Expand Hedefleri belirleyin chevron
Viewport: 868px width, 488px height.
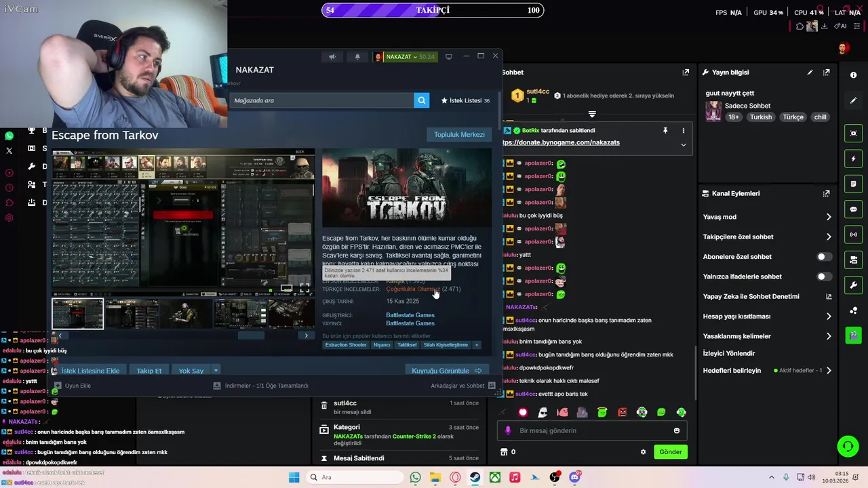(829, 371)
